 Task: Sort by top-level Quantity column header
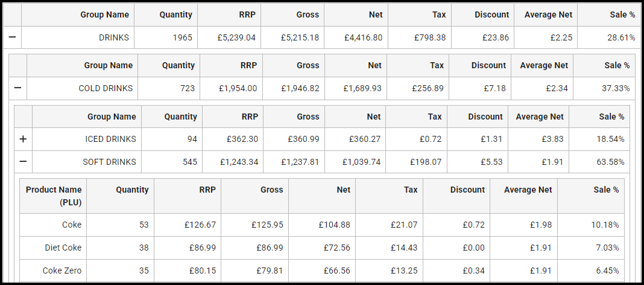click(x=175, y=14)
